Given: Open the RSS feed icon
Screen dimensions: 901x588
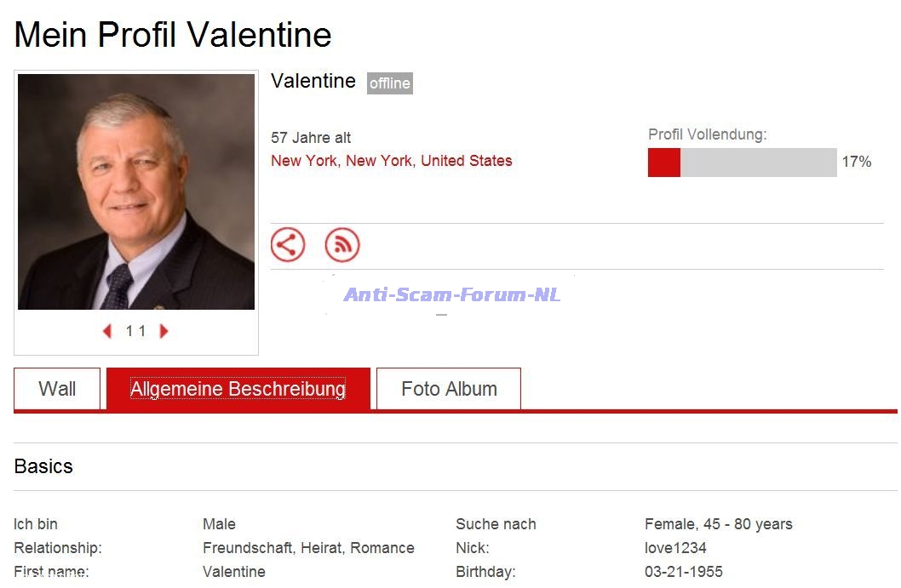Looking at the screenshot, I should (342, 245).
